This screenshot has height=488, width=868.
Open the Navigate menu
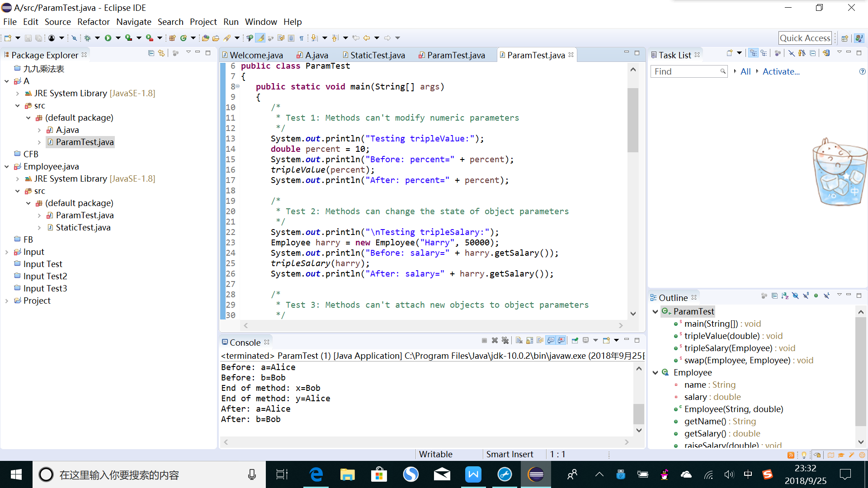[x=134, y=22]
